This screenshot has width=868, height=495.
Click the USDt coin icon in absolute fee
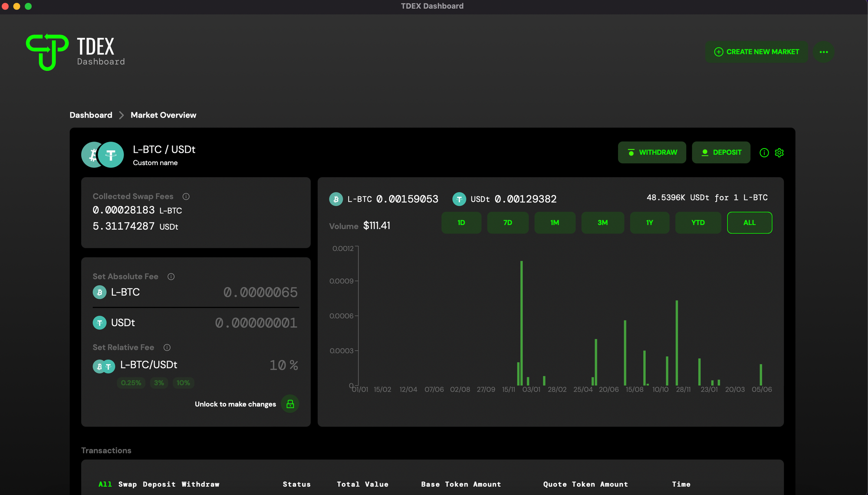(100, 323)
